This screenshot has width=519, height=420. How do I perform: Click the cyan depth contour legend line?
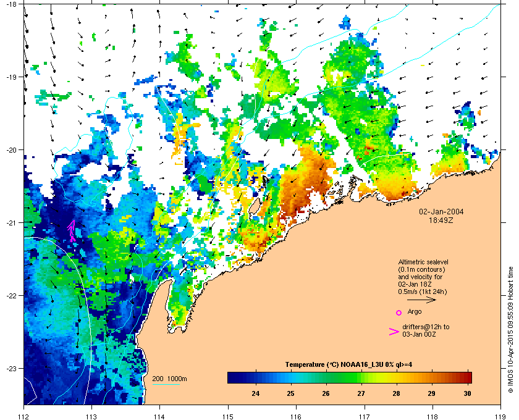click(x=166, y=385)
